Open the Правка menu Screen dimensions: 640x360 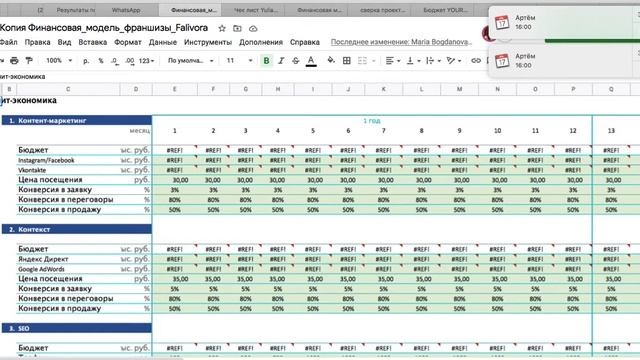38,42
